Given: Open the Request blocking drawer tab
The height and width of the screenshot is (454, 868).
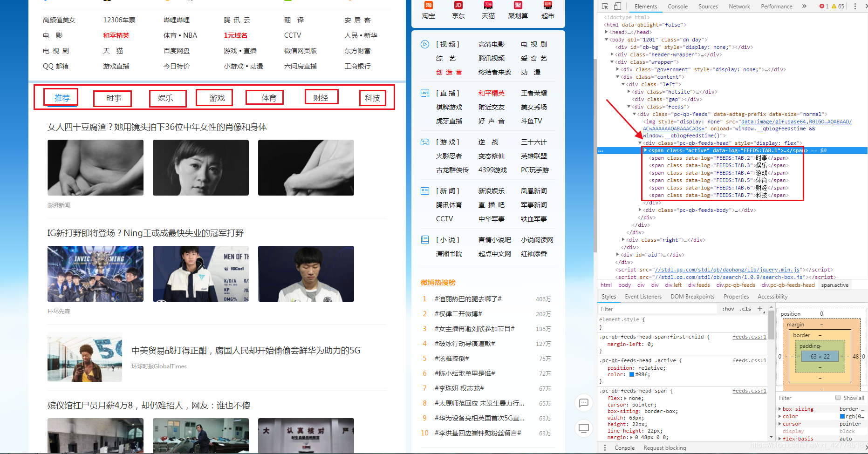Looking at the screenshot, I should [x=664, y=447].
